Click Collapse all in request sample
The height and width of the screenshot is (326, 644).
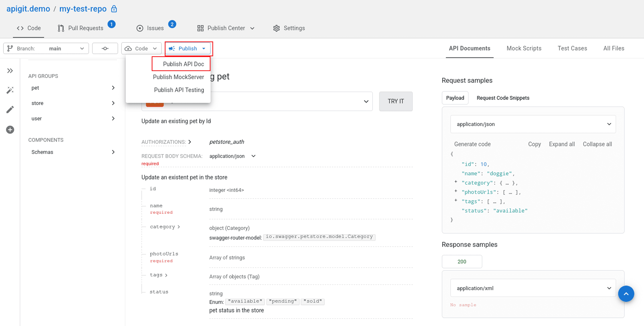[x=597, y=144]
